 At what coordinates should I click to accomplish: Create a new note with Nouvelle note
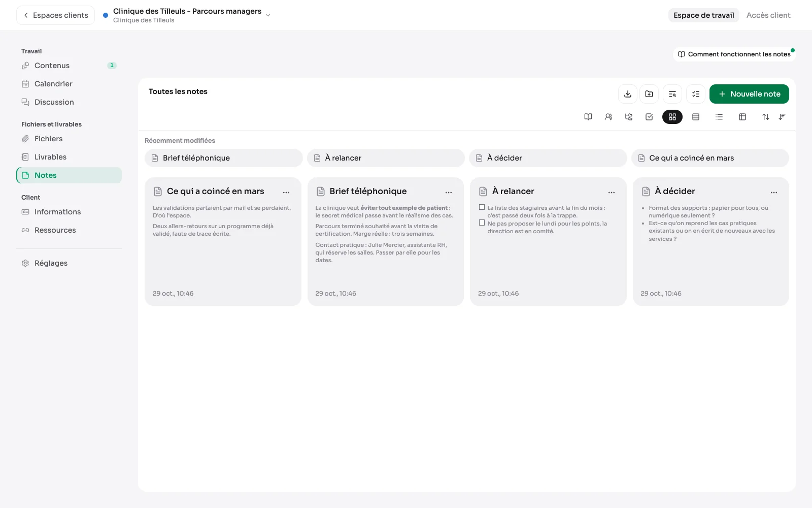pos(749,94)
